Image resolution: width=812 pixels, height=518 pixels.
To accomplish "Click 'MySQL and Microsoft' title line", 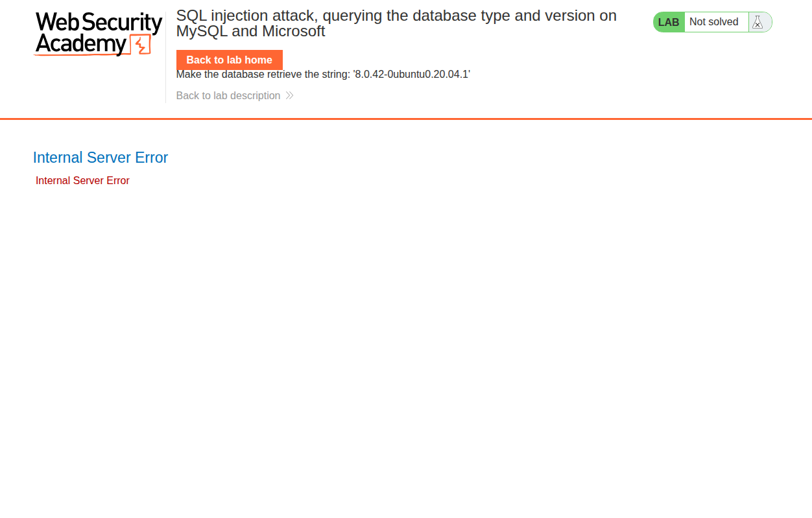I will (251, 31).
